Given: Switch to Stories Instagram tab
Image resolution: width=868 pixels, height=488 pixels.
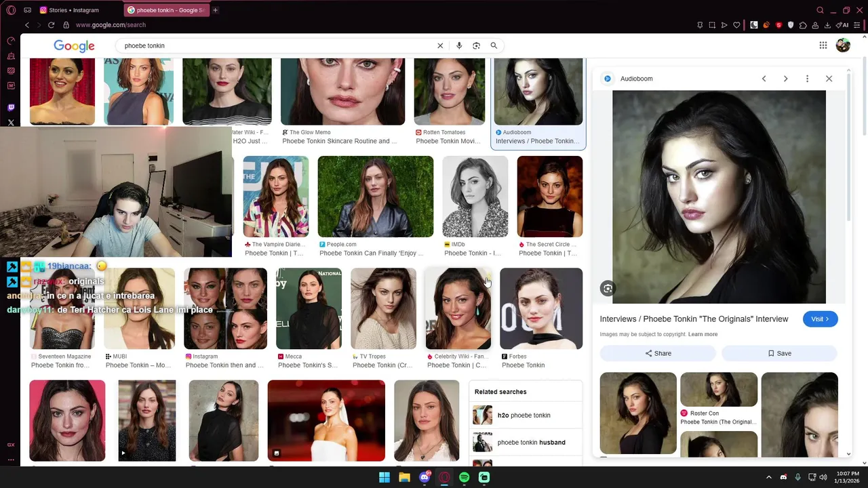Looking at the screenshot, I should click(74, 10).
